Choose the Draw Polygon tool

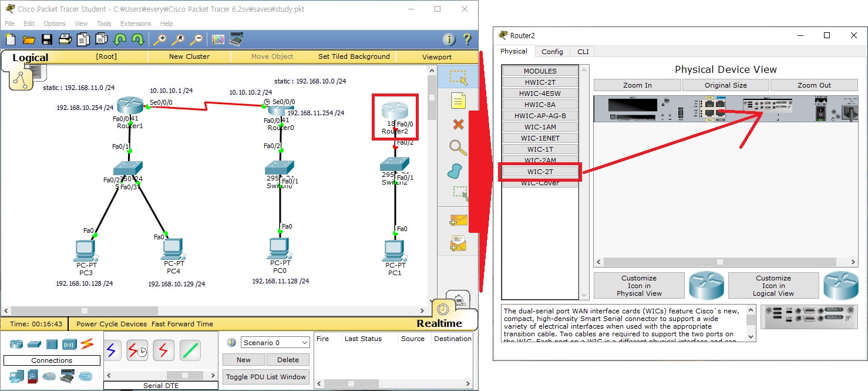[455, 172]
